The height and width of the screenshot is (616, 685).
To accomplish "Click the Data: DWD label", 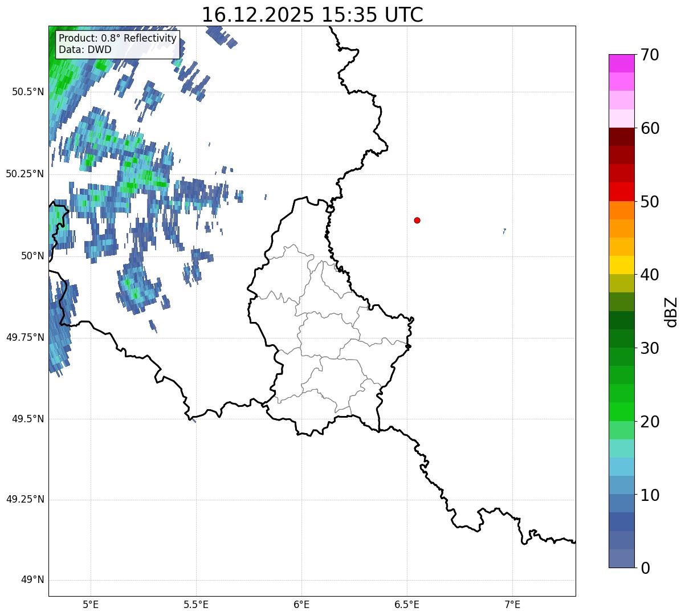I will [x=85, y=50].
